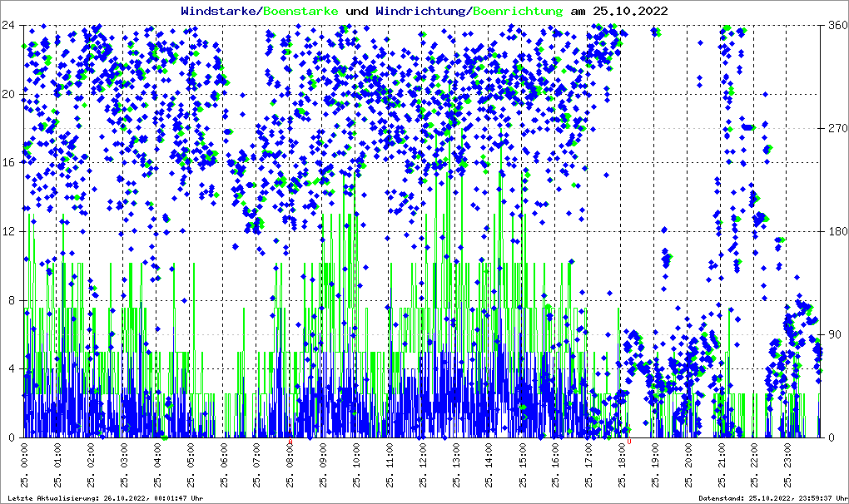Click the time label '25. 23:00'

[788, 465]
